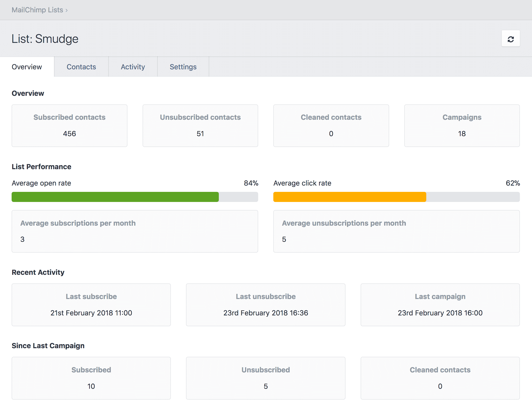This screenshot has height=415, width=532.
Task: Click the Unsubscribed contacts card showing 51
Action: [200, 126]
